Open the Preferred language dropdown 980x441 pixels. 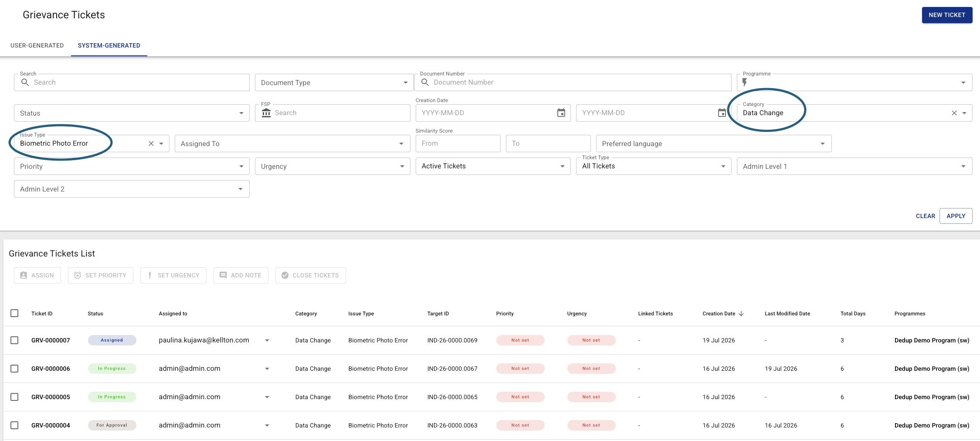tap(714, 144)
